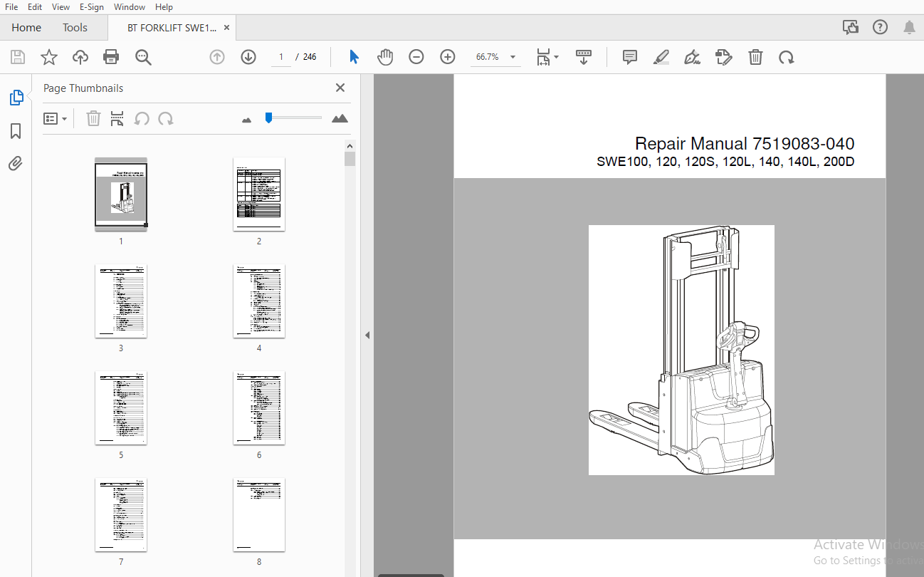
Task: Add a comment note icon
Action: tap(630, 57)
